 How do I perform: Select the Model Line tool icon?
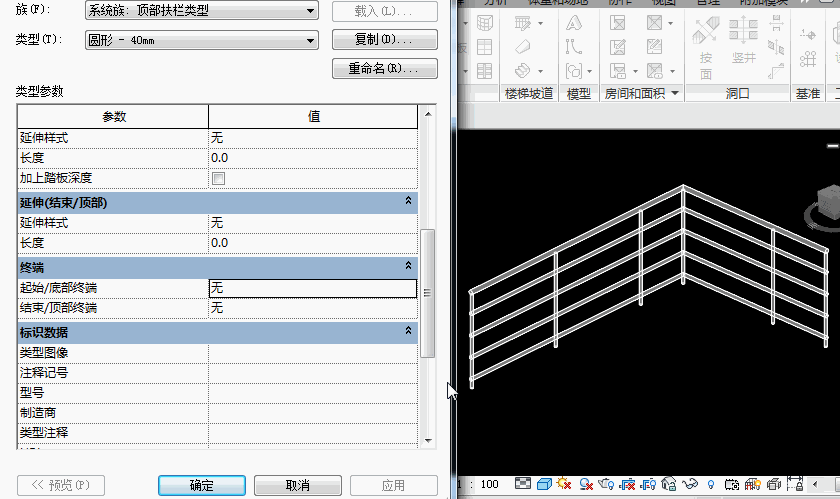point(574,47)
